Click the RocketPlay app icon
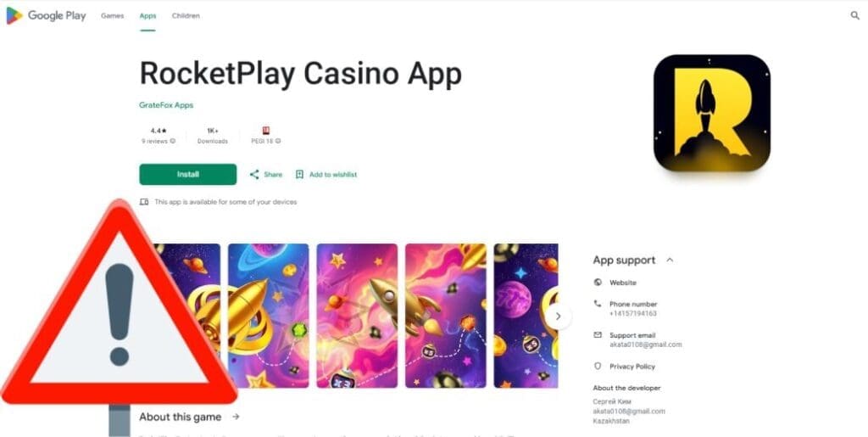 712,113
